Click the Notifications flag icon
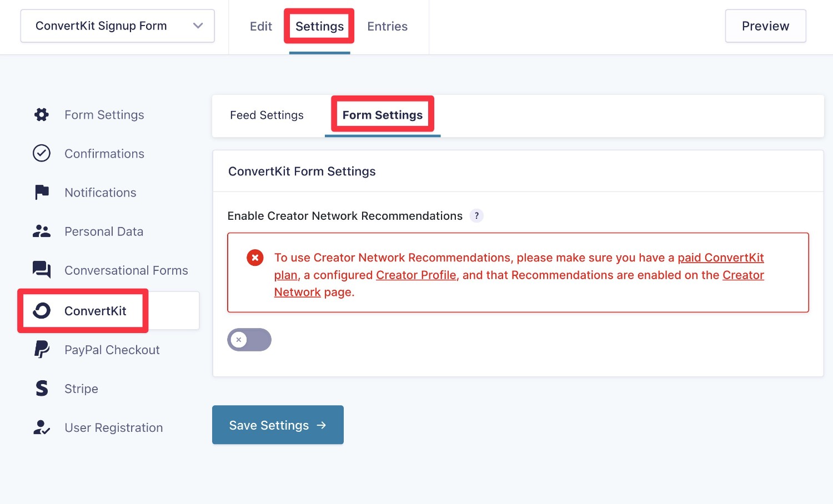Screen dimensions: 833x504 pyautogui.click(x=42, y=192)
